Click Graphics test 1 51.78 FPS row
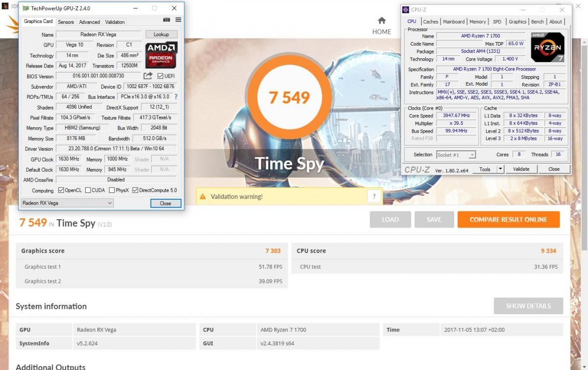 152,267
